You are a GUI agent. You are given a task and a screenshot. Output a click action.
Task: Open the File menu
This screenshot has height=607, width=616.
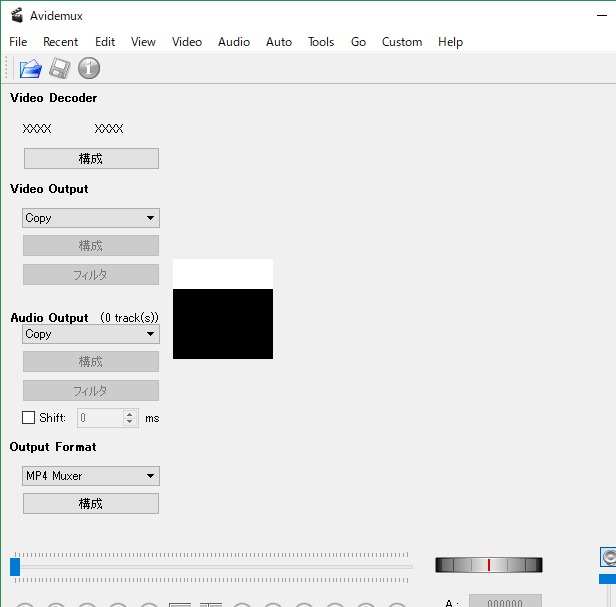18,42
